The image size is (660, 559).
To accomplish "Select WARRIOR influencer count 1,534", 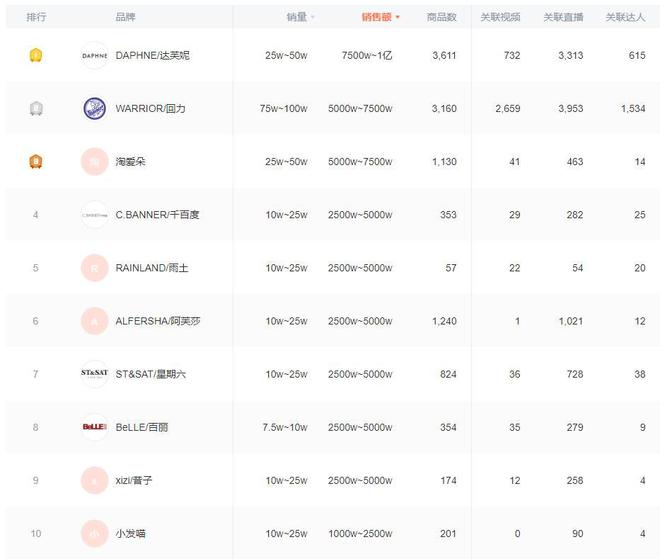I will tap(633, 108).
